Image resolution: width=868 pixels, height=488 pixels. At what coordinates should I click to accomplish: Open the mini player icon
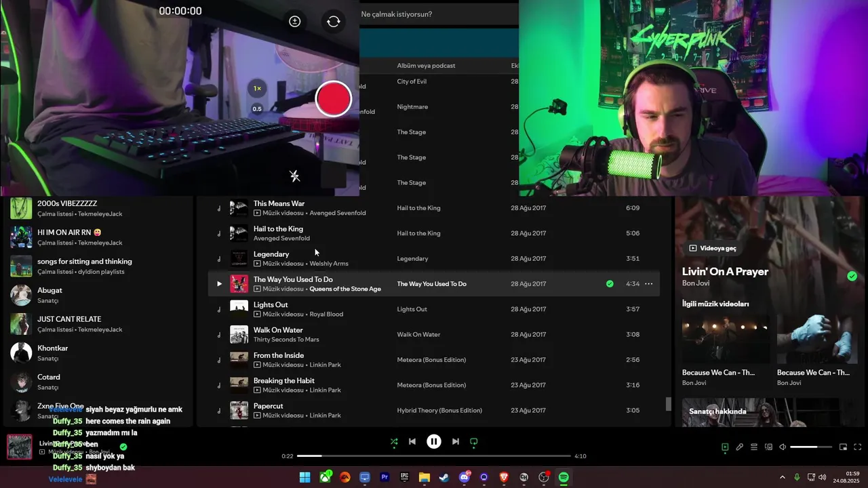point(844,447)
